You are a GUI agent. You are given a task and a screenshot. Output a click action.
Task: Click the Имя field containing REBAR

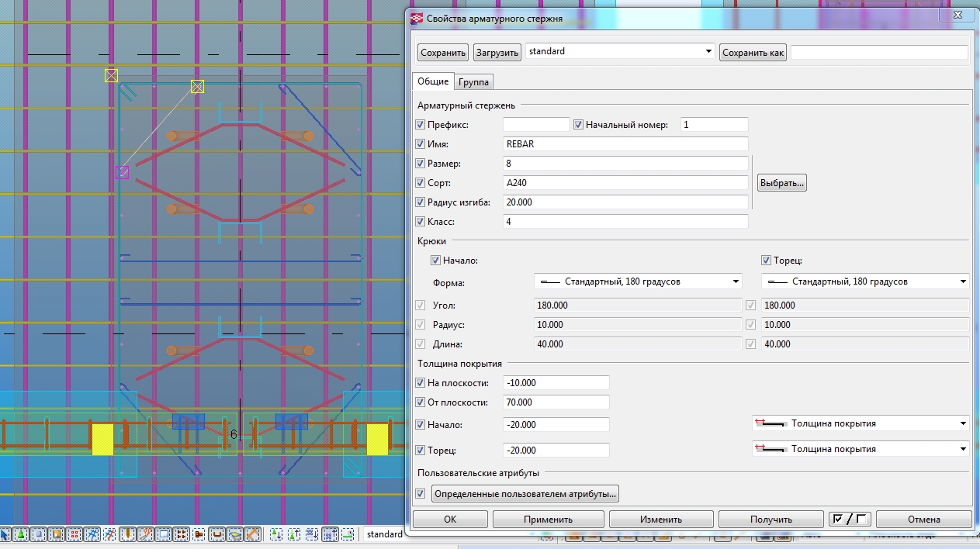(625, 144)
